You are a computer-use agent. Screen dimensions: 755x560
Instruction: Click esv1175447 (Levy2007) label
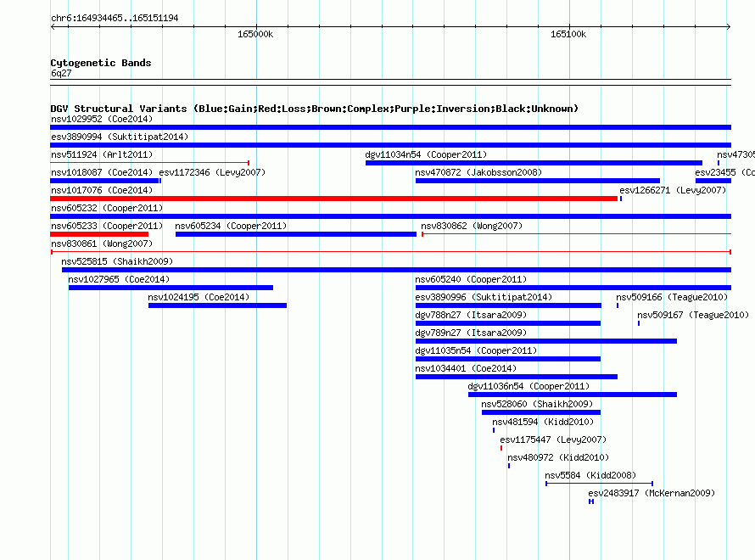(x=553, y=440)
